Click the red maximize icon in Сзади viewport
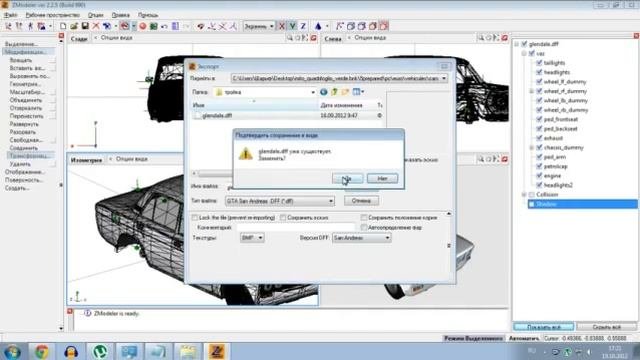This screenshot has height=360, width=640. [313, 38]
